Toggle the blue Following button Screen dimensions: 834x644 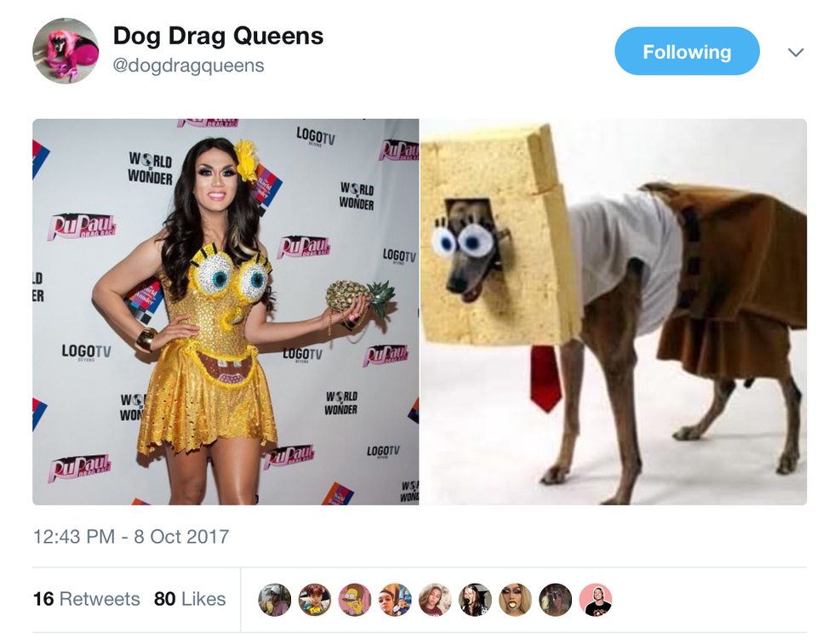pyautogui.click(x=687, y=51)
